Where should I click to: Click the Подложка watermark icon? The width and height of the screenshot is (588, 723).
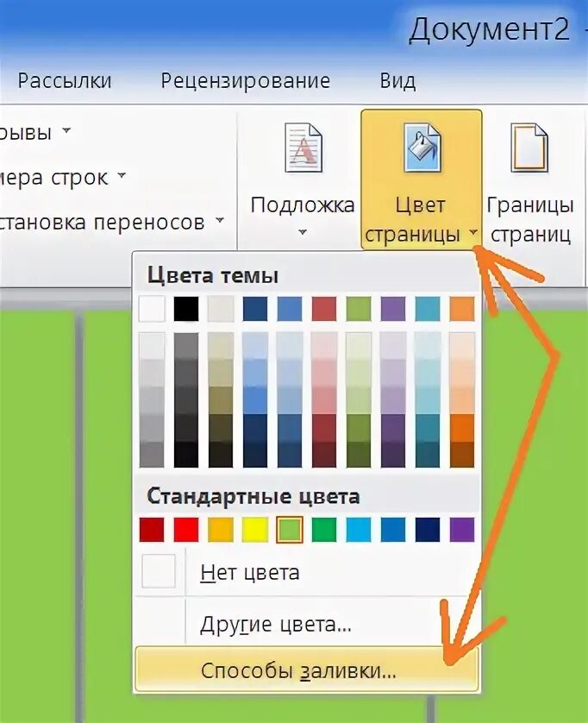point(303,148)
